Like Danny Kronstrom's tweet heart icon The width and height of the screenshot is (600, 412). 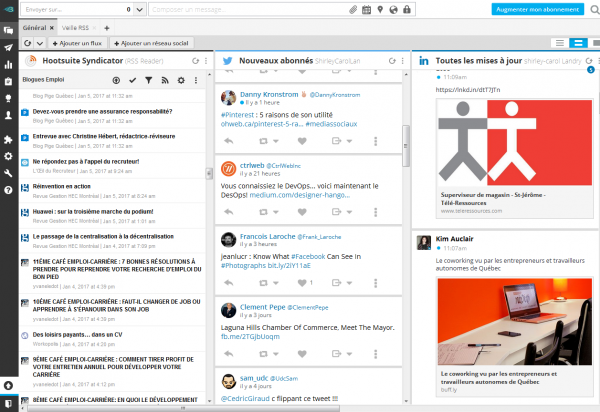tap(302, 141)
